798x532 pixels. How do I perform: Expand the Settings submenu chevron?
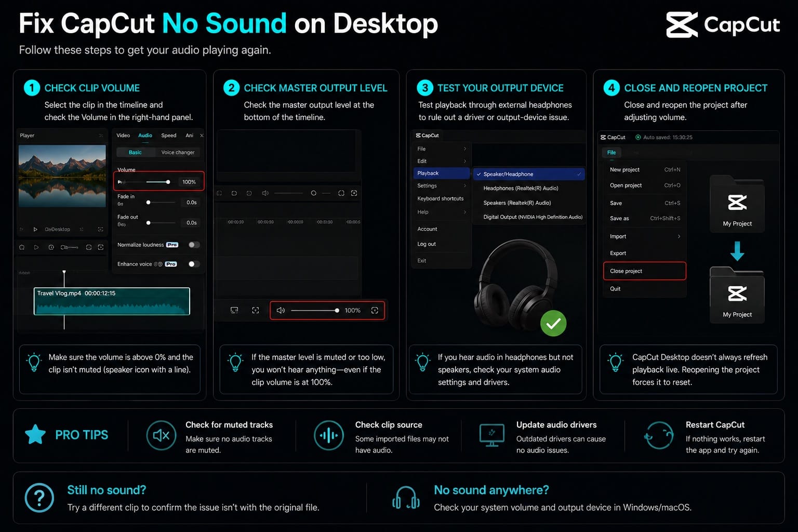click(x=464, y=185)
